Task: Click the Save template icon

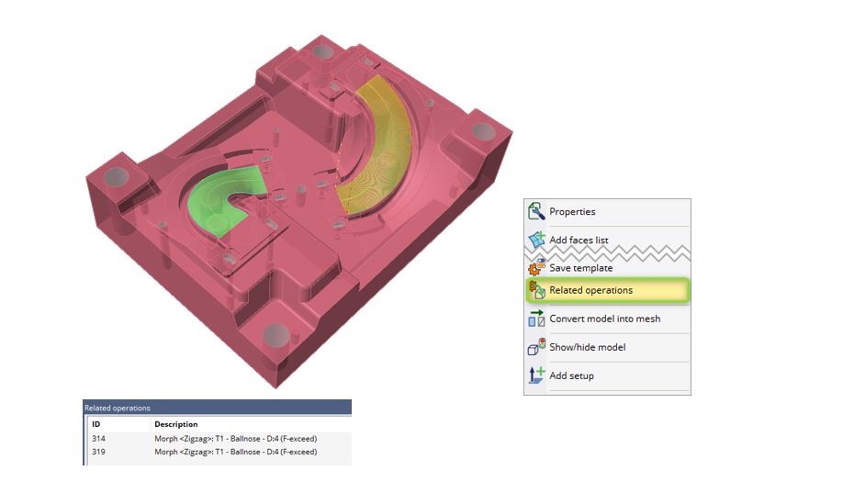Action: point(536,268)
